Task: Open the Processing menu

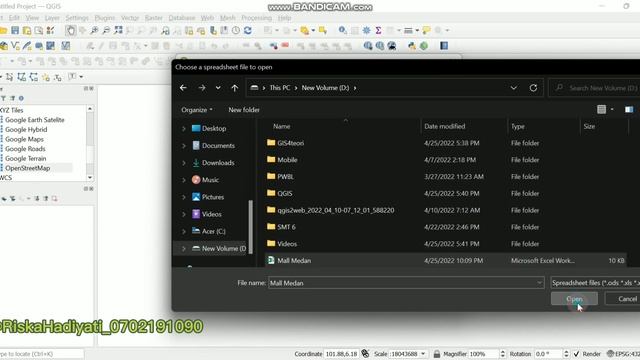Action: pos(256,18)
